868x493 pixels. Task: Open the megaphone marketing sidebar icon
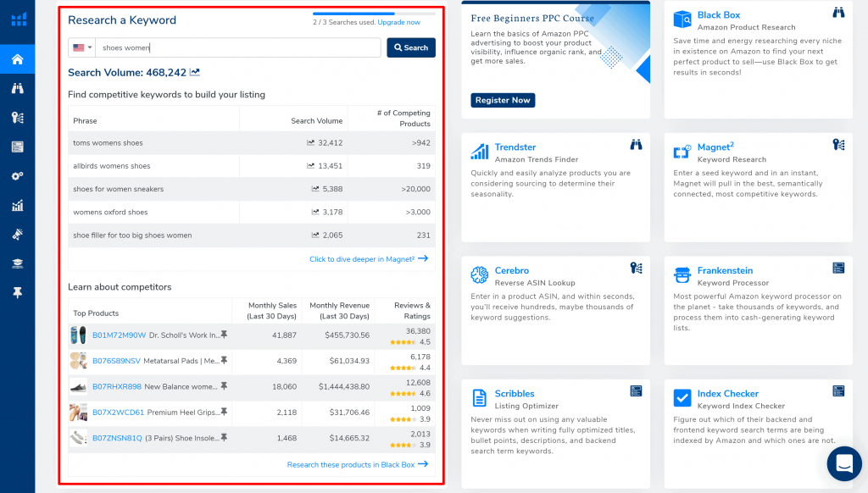pyautogui.click(x=18, y=235)
